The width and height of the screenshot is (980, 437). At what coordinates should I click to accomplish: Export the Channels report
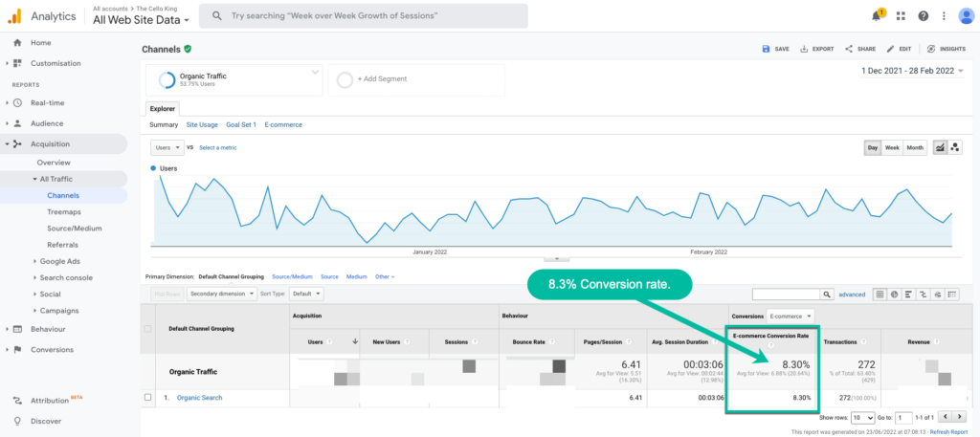816,49
